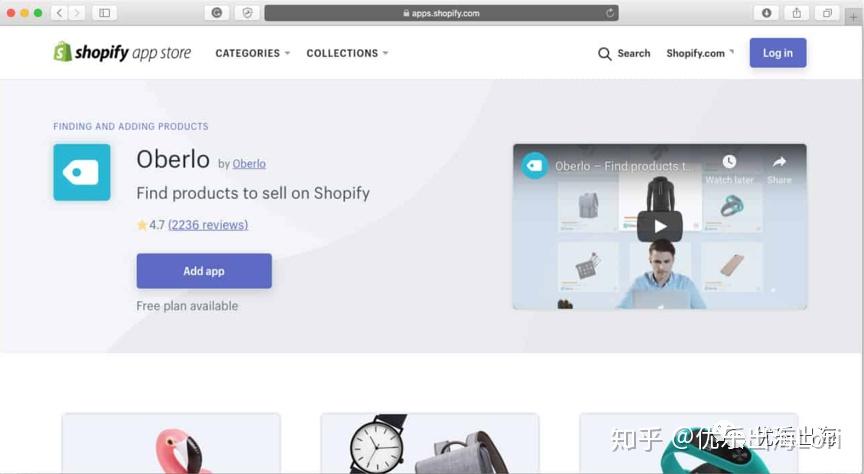
Task: Expand the Categories dropdown
Action: (252, 53)
